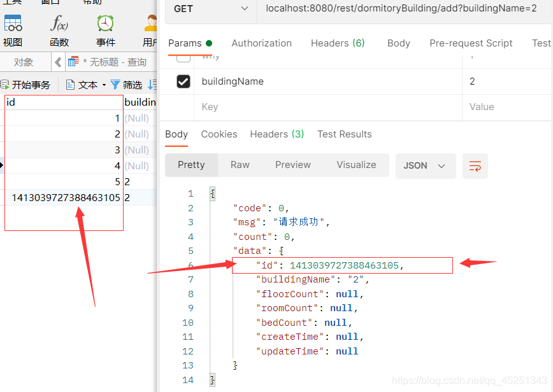This screenshot has width=553, height=392.
Task: Toggle the response word wrap icon
Action: [475, 165]
